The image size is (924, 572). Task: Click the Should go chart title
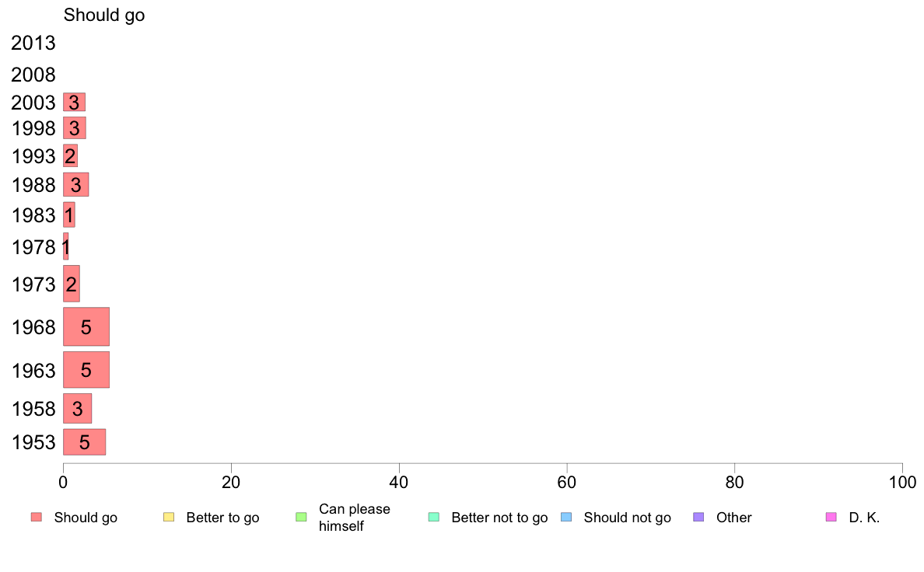click(104, 15)
